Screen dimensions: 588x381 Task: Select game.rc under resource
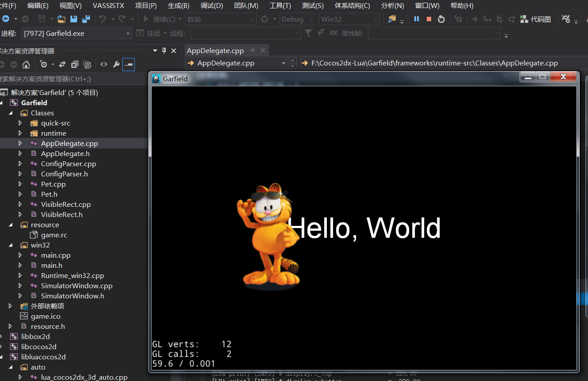54,235
